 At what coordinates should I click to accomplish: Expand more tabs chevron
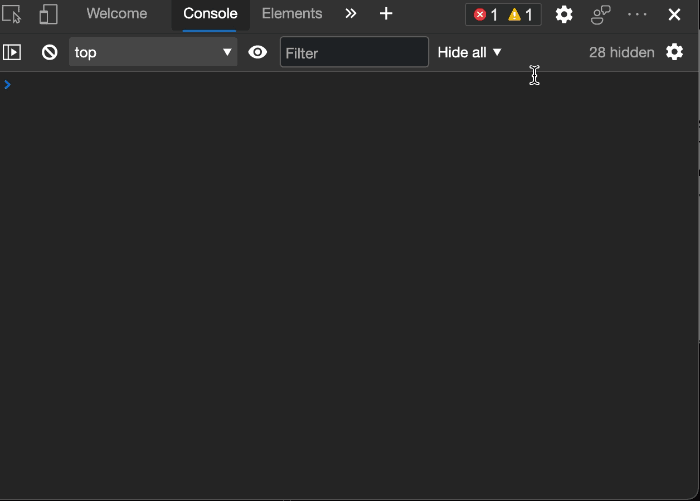[x=351, y=14]
